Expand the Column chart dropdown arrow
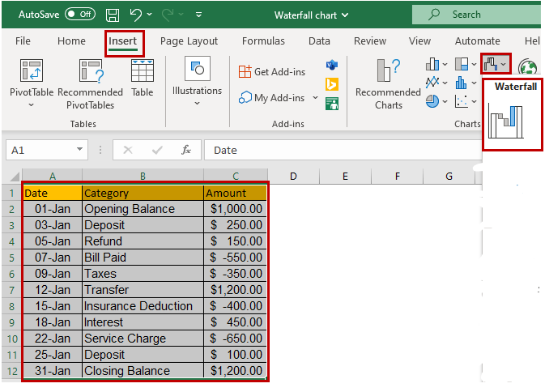The height and width of the screenshot is (392, 545). pyautogui.click(x=445, y=64)
